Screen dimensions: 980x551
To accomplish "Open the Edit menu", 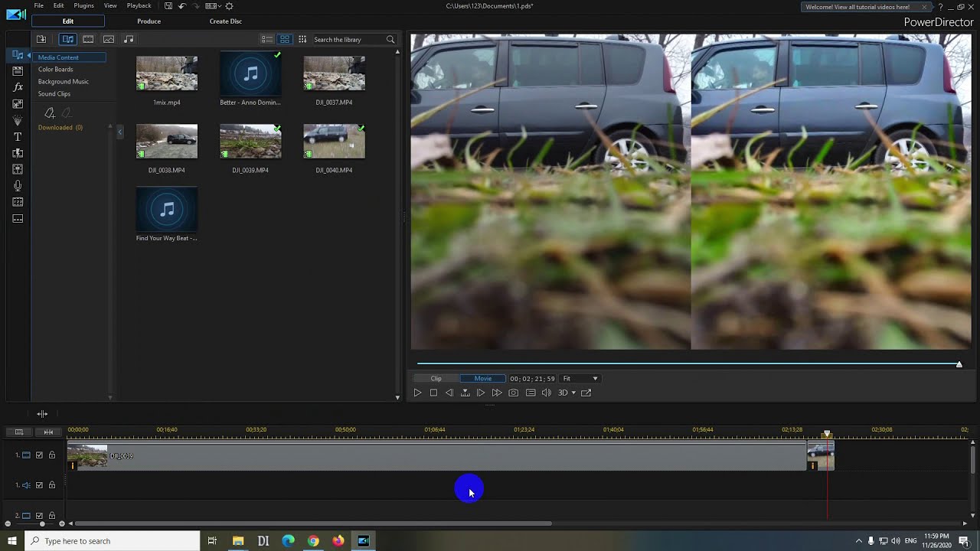I will [58, 6].
